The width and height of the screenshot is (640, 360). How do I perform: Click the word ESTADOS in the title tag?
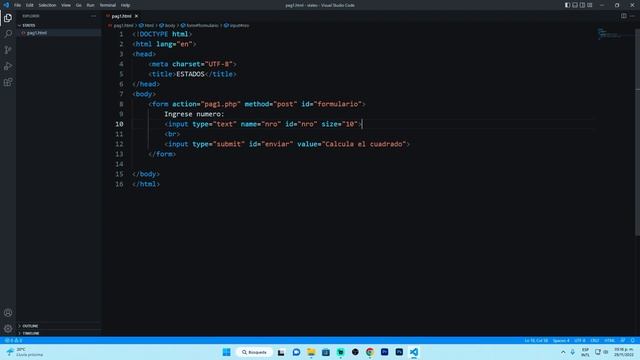(x=190, y=74)
